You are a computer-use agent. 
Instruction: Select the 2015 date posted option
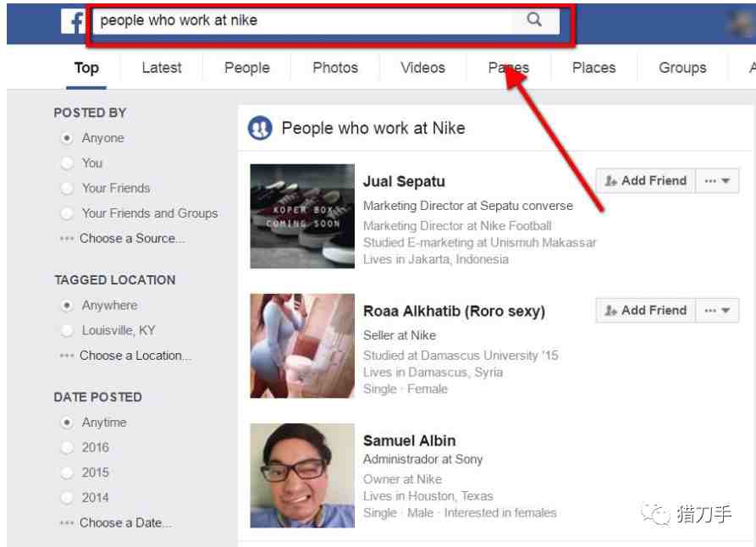(67, 472)
